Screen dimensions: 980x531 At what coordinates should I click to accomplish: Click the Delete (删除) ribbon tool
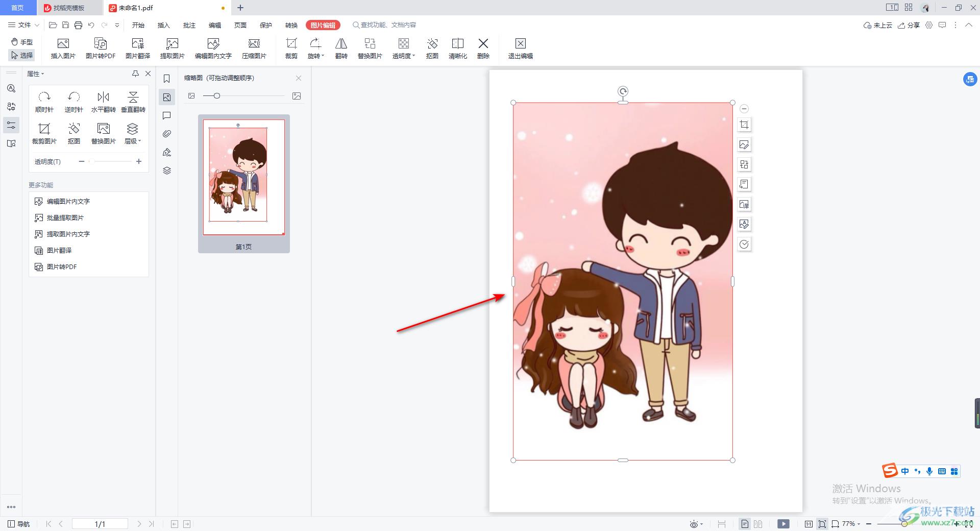coord(483,49)
